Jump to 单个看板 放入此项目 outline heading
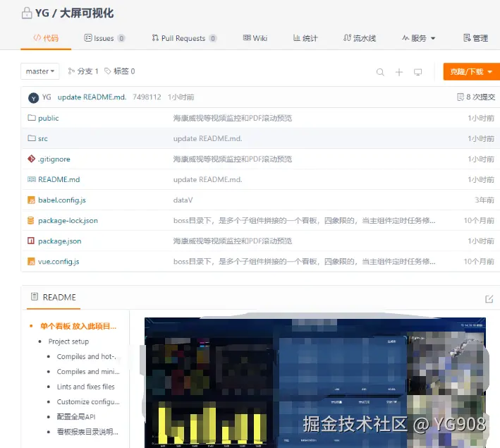 pyautogui.click(x=78, y=326)
